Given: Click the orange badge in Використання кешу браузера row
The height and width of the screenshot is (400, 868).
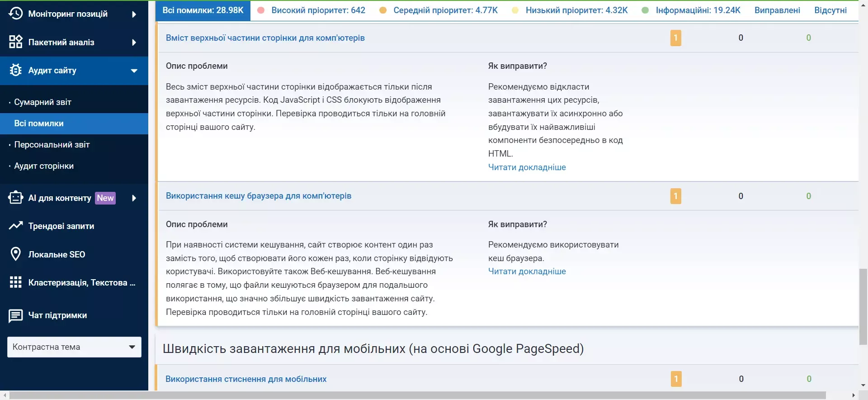Looking at the screenshot, I should tap(675, 196).
